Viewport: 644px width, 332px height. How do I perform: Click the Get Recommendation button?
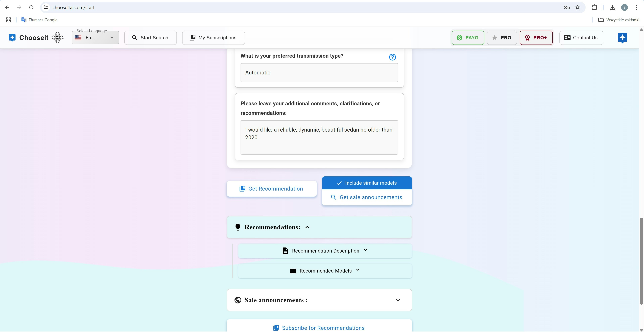click(271, 189)
